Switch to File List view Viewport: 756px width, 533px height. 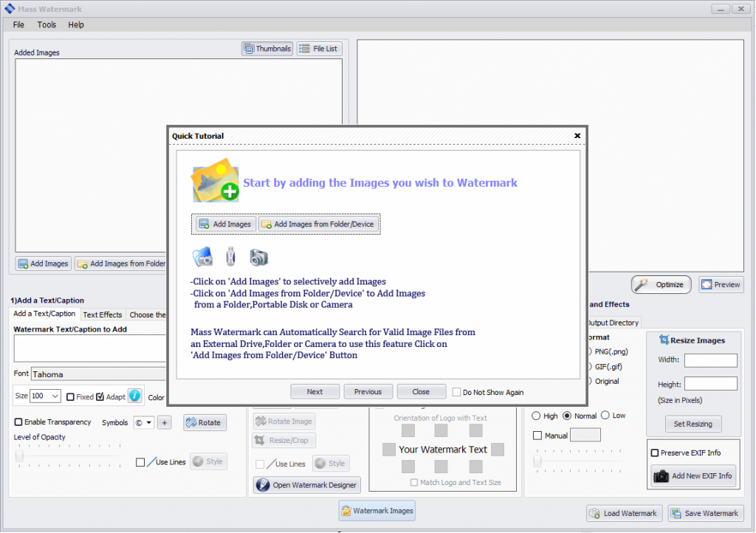(319, 48)
